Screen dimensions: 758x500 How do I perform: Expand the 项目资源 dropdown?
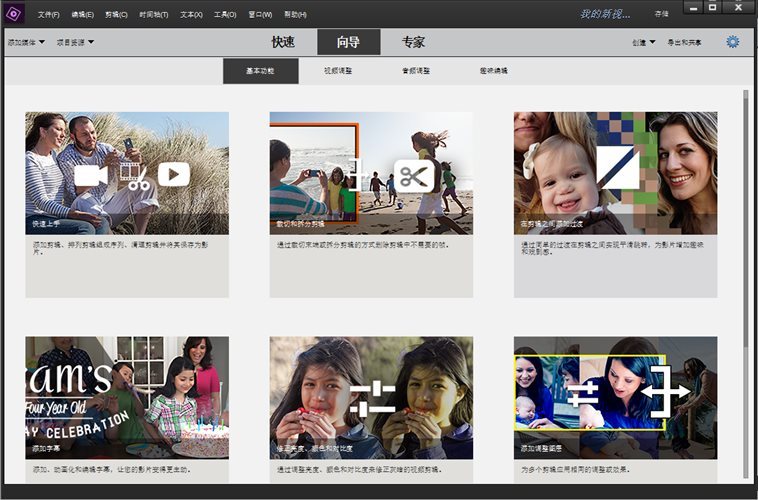coord(75,42)
